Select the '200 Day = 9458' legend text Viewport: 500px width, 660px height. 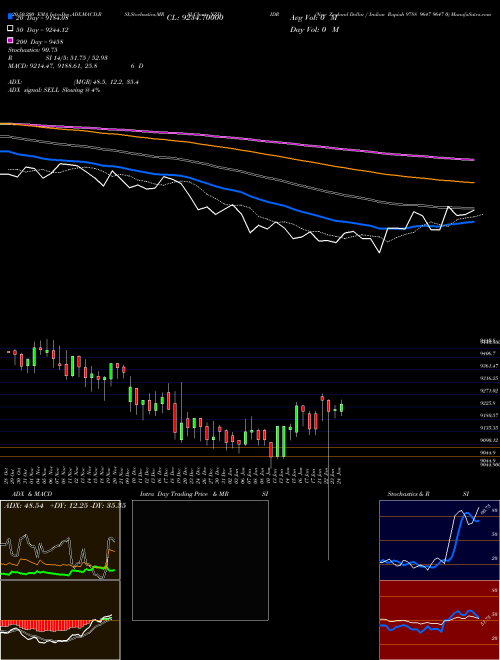(x=40, y=42)
